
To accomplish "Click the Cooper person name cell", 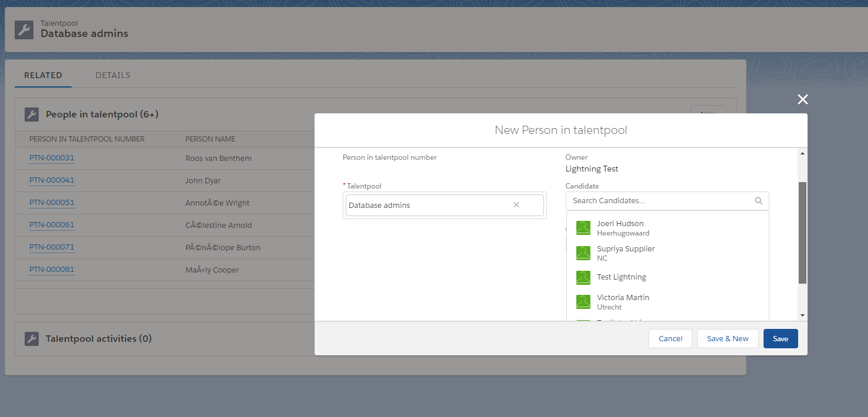I will pyautogui.click(x=212, y=270).
